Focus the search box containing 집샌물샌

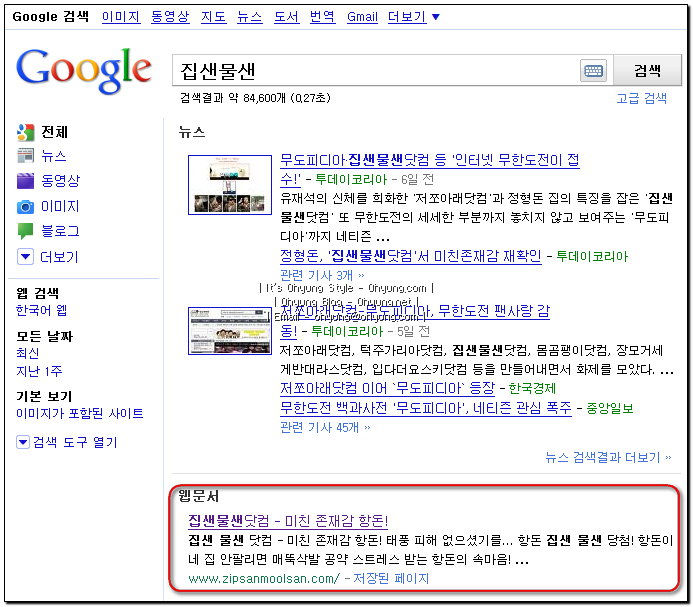point(376,71)
